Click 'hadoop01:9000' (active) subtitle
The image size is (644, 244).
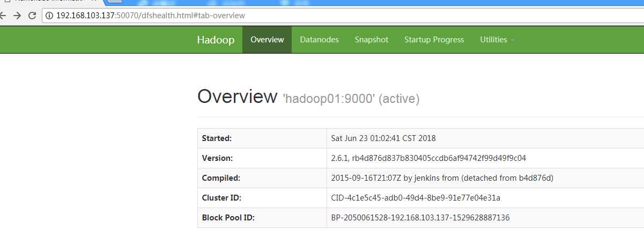351,99
